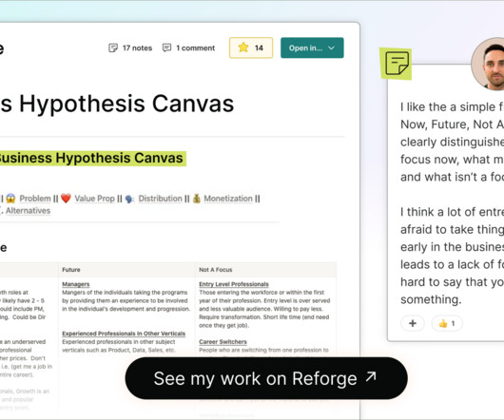
Task: Click the green sticky note icon
Action: pyautogui.click(x=396, y=64)
